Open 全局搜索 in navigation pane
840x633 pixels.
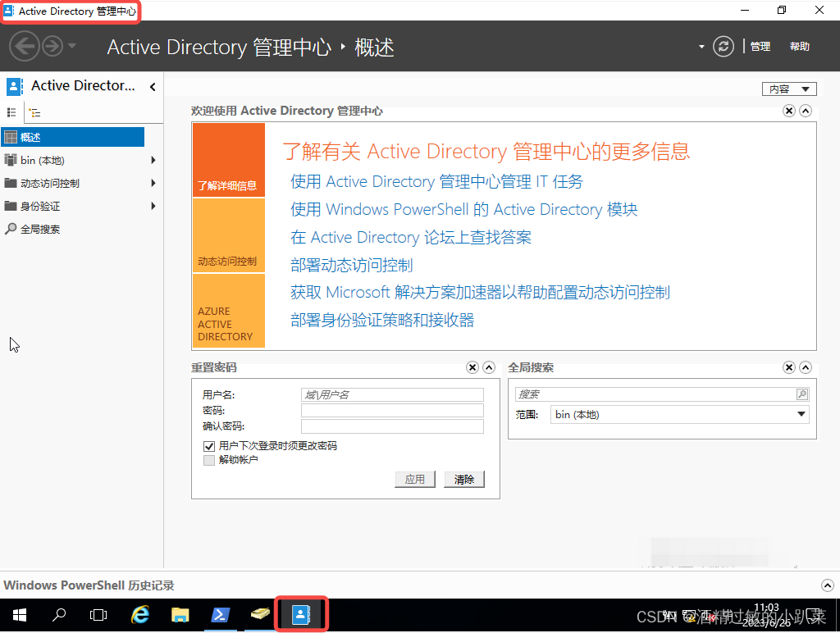(39, 230)
